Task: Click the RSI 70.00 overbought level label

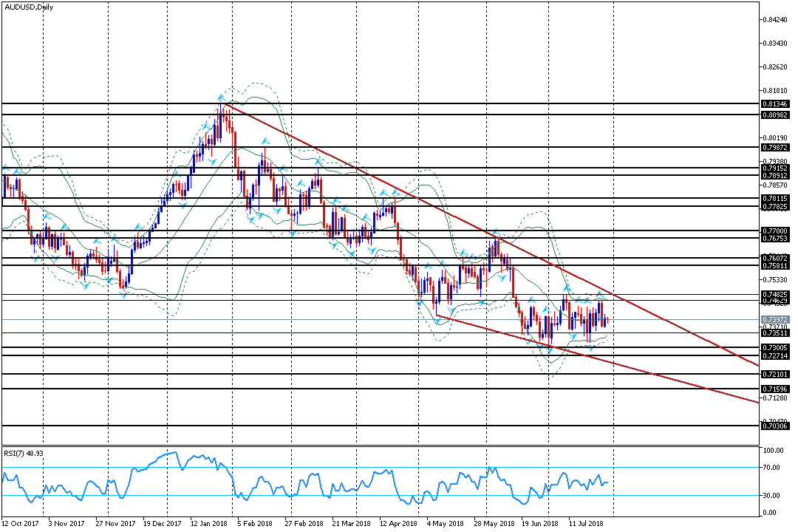Action: [772, 467]
